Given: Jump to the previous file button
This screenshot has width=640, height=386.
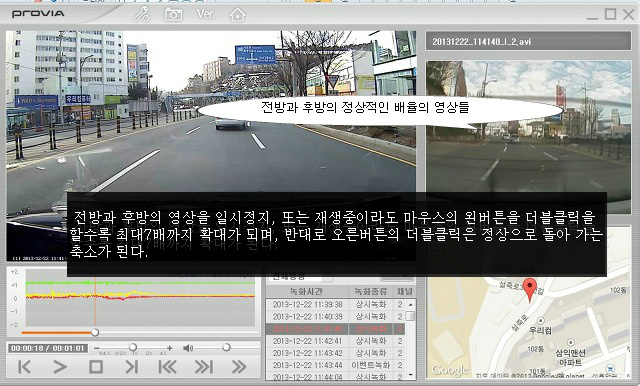Looking at the screenshot, I should (x=24, y=367).
